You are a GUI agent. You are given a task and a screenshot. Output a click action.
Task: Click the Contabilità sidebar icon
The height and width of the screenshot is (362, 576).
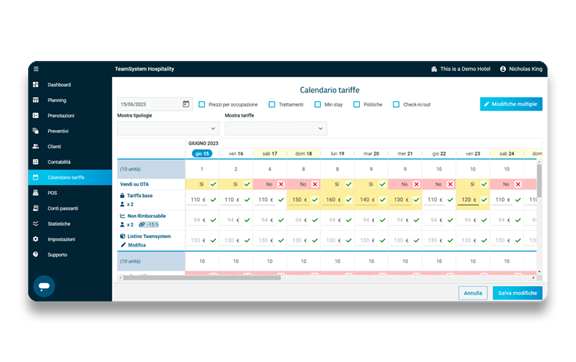36,162
